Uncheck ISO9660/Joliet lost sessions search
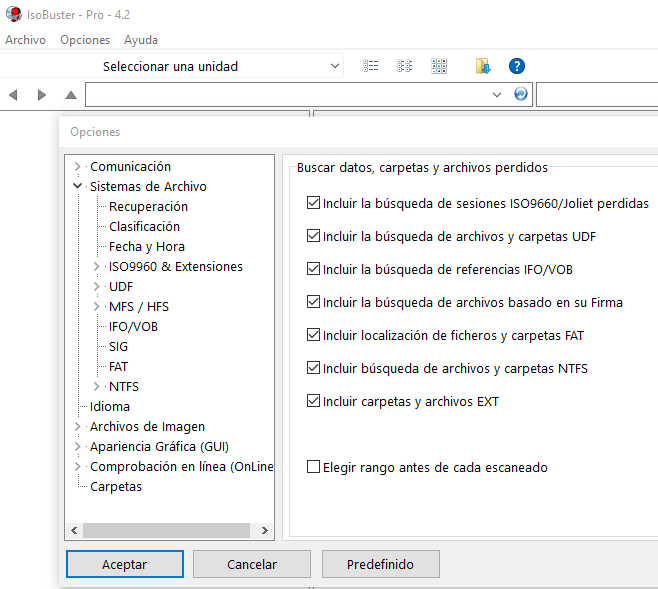The width and height of the screenshot is (658, 589). coord(313,203)
